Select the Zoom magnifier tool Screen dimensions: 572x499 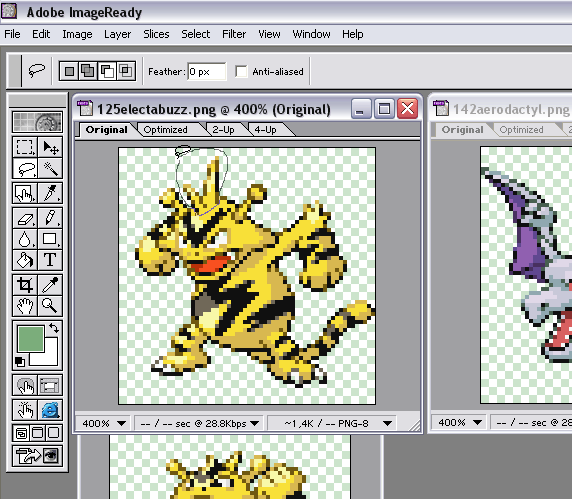point(50,306)
